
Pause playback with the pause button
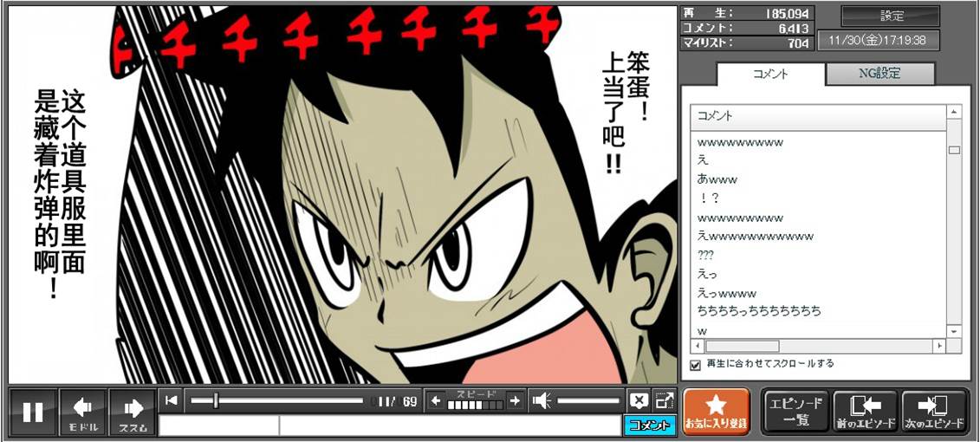tap(33, 412)
